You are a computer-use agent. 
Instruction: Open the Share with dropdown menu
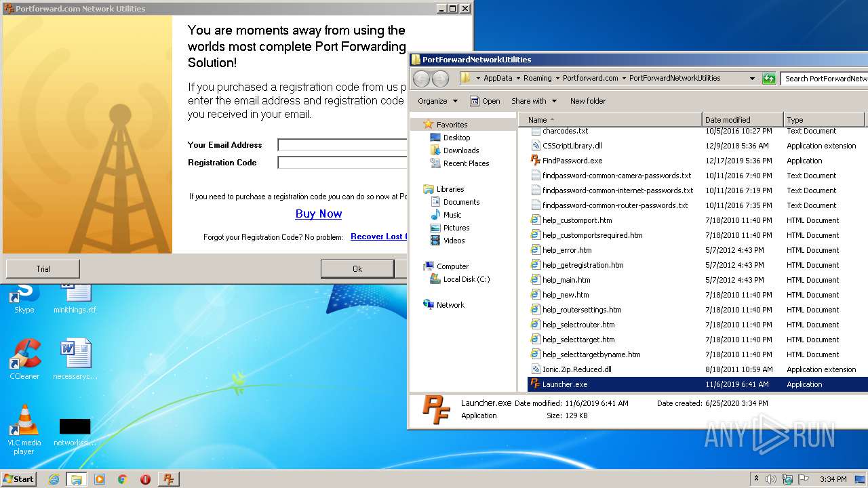tap(534, 101)
